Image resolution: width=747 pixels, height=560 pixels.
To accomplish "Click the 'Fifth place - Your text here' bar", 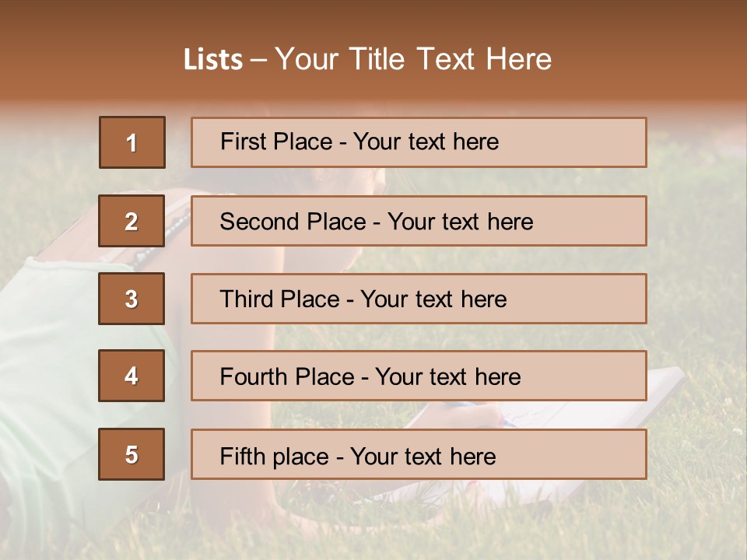I will 419,454.
